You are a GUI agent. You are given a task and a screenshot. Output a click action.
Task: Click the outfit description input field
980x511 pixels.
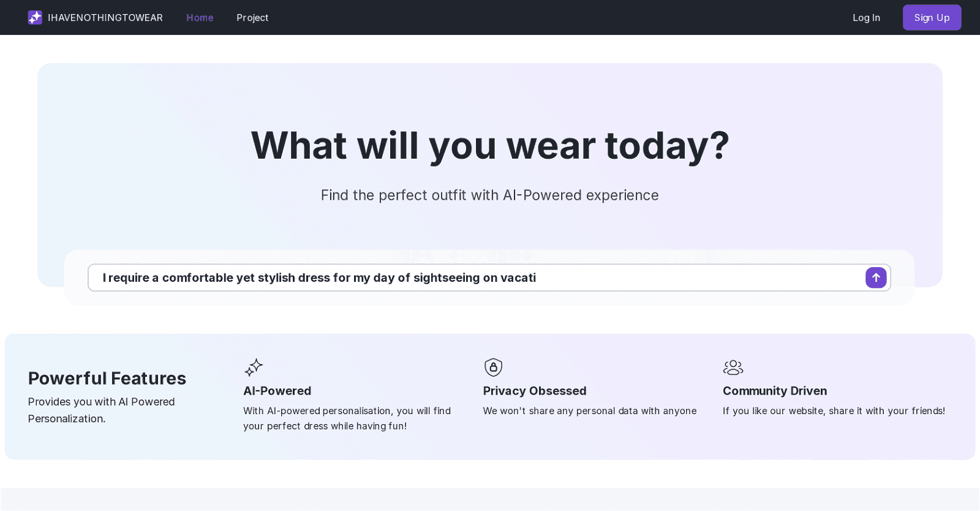[x=478, y=278]
